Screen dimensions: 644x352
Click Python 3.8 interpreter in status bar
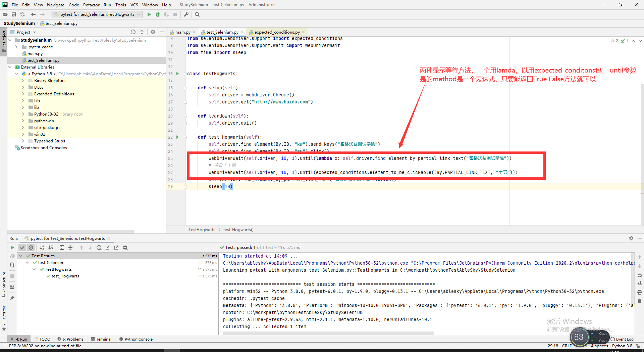(622, 346)
